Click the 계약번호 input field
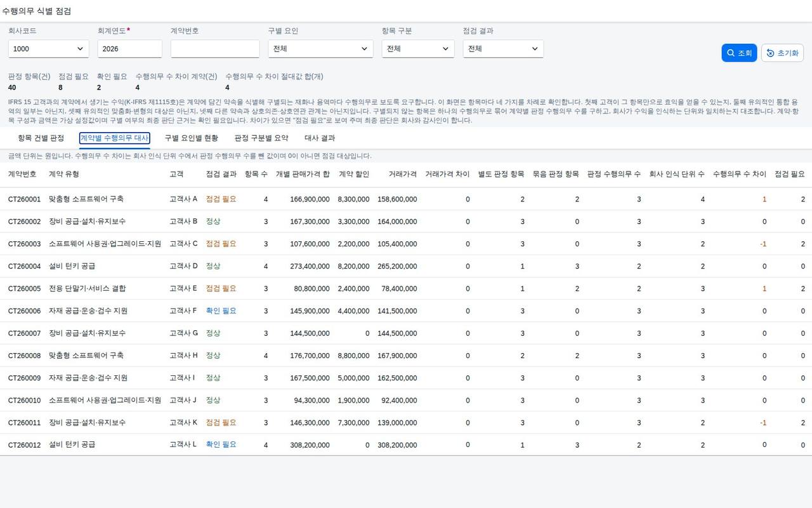 [215, 49]
